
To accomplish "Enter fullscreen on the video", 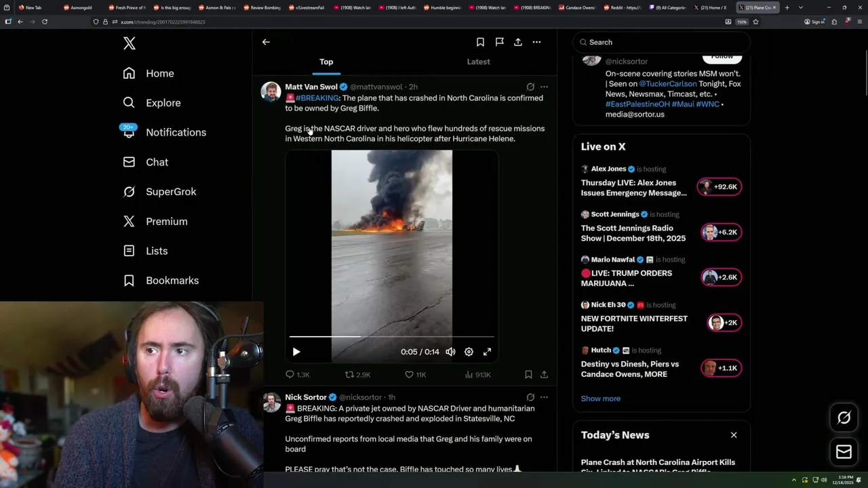I will pos(487,352).
